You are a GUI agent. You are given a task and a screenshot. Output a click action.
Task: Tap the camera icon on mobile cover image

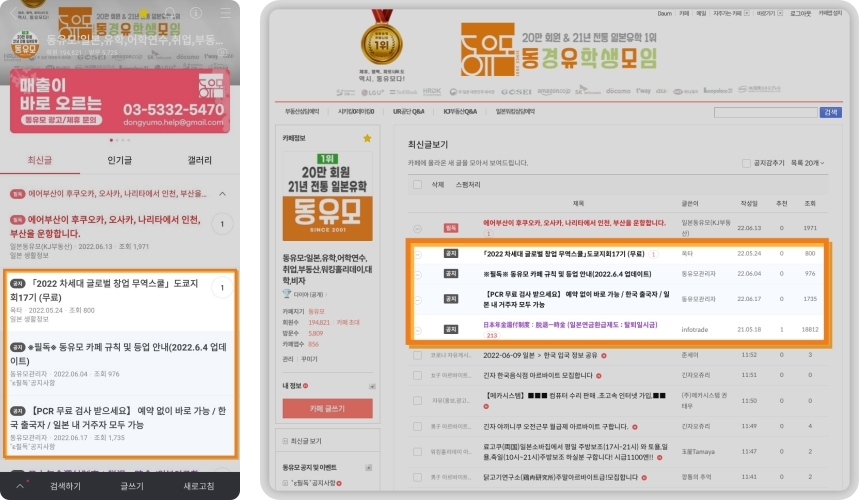click(222, 52)
